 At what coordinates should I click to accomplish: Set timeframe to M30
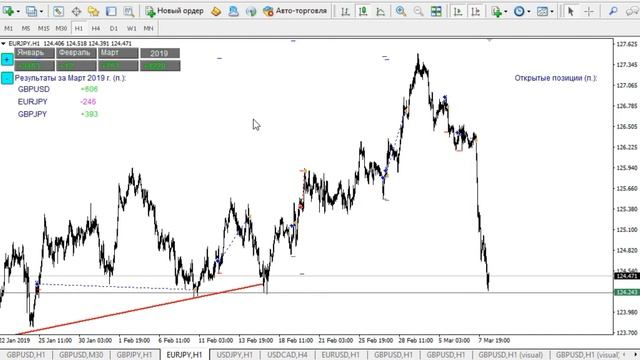click(61, 29)
